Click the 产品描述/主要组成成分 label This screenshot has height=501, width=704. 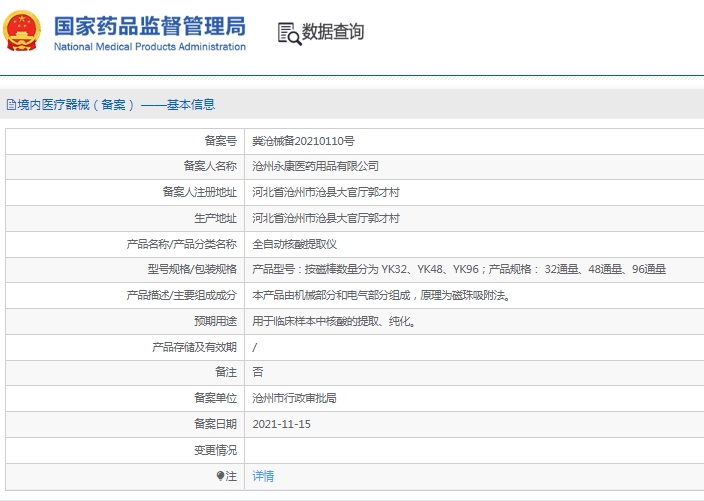(181, 295)
